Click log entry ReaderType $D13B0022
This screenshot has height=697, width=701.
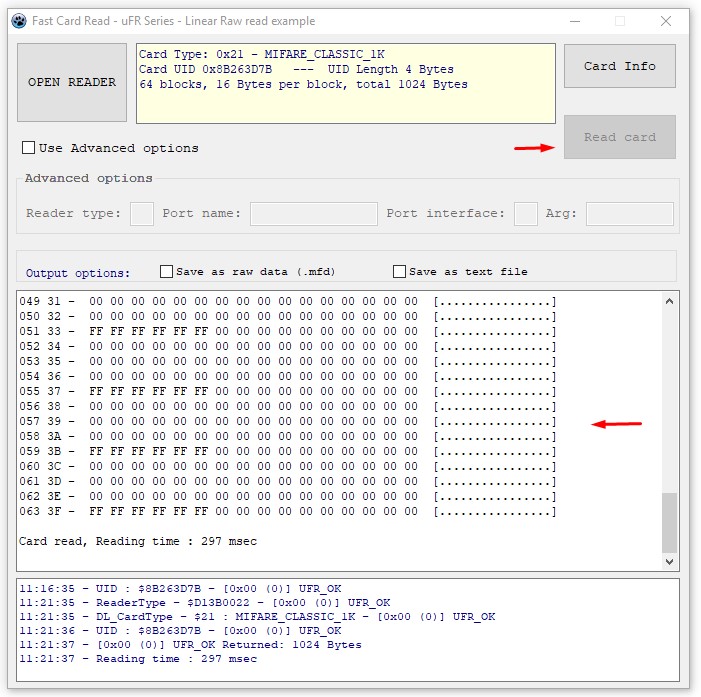[205, 603]
